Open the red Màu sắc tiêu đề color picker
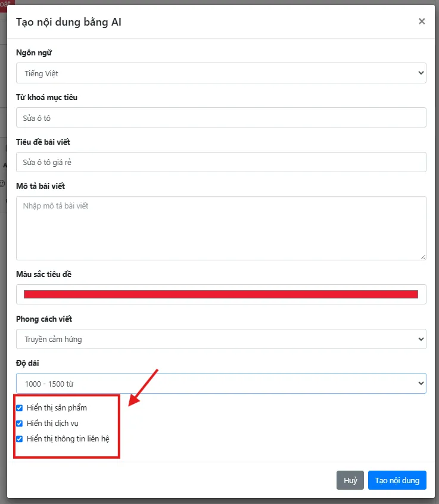439x504 pixels. (221, 294)
